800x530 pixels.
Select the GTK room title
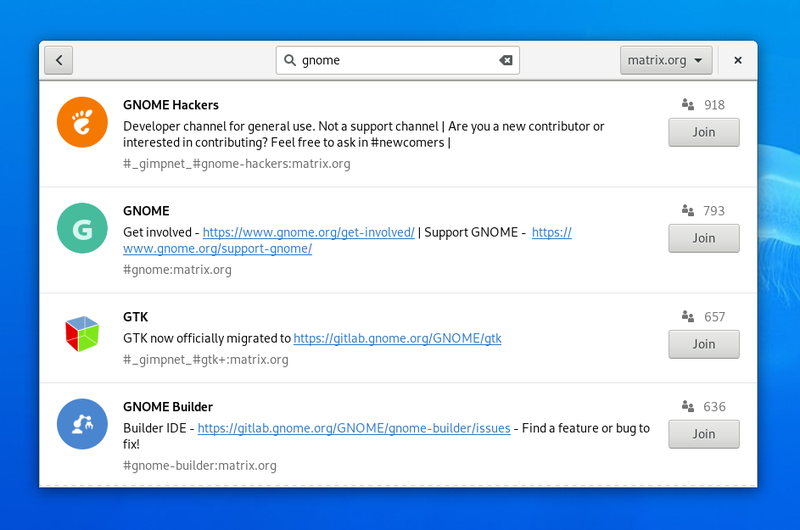[136, 317]
